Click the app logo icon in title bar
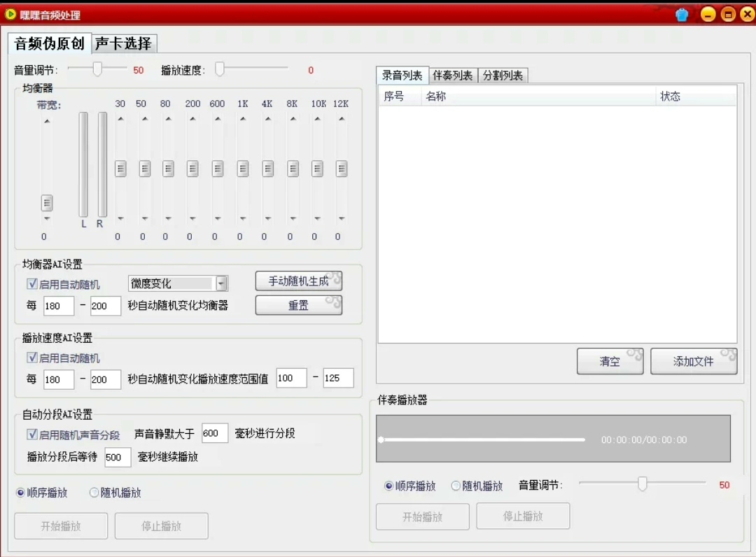The image size is (756, 557). [10, 15]
